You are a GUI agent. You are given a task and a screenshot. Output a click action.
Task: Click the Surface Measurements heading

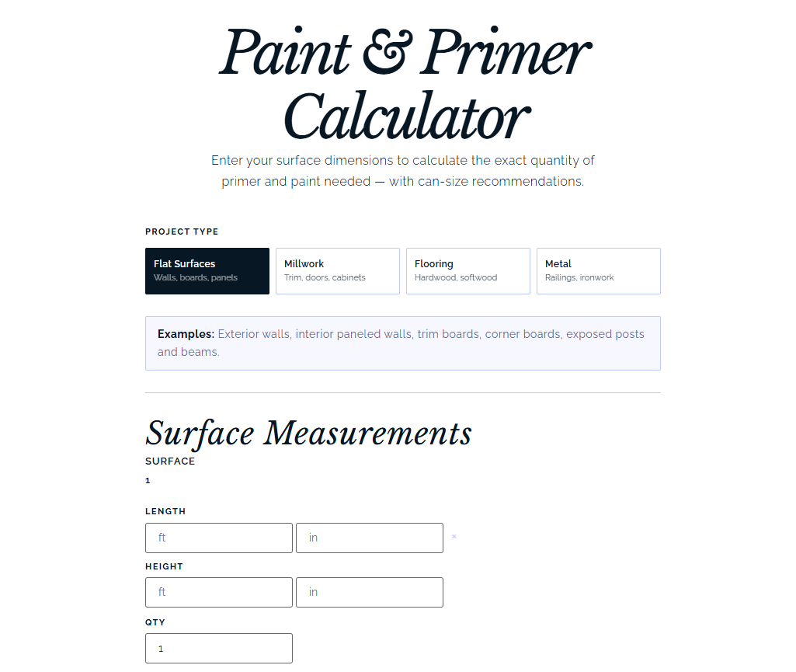(308, 433)
